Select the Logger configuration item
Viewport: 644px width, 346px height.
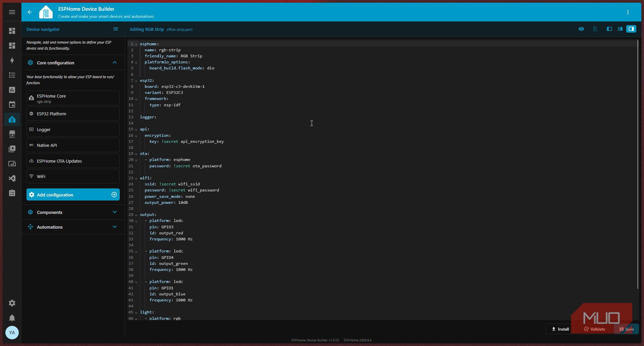[x=73, y=129]
